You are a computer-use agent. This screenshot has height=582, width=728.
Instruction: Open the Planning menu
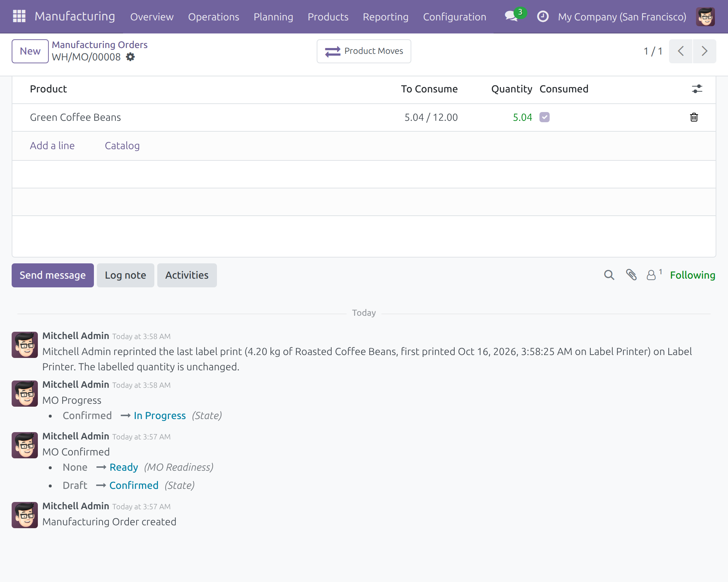point(273,17)
